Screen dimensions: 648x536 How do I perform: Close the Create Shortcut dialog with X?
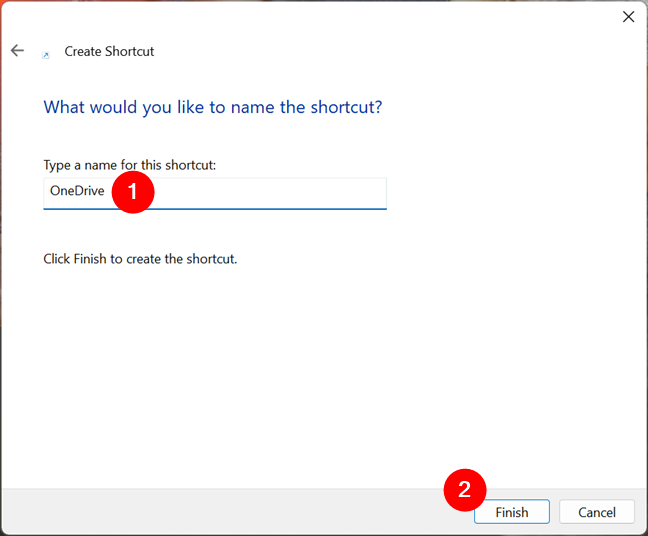pyautogui.click(x=628, y=17)
